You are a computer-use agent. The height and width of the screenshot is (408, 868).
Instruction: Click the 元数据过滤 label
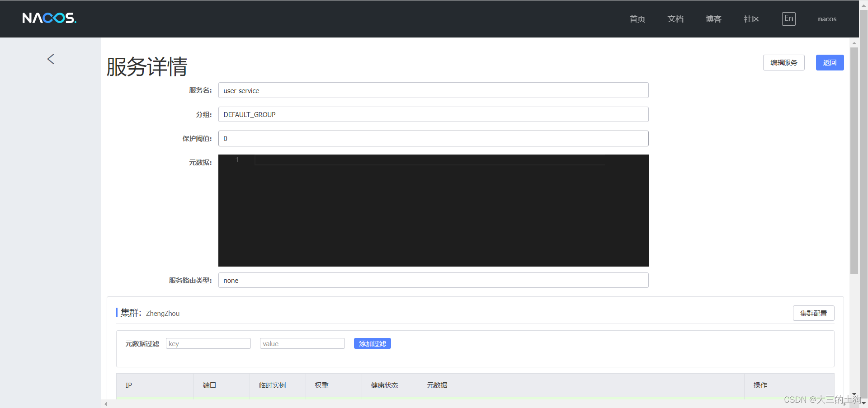click(x=142, y=344)
